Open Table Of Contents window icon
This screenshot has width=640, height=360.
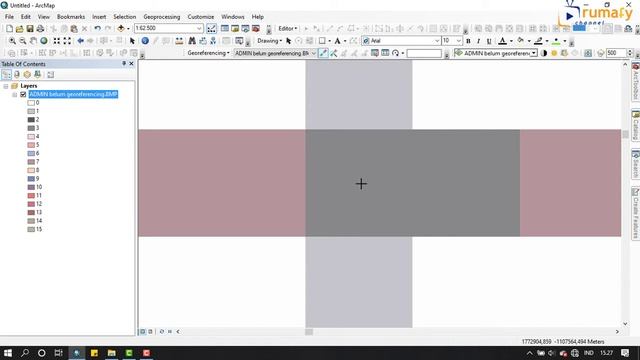[x=224, y=29]
